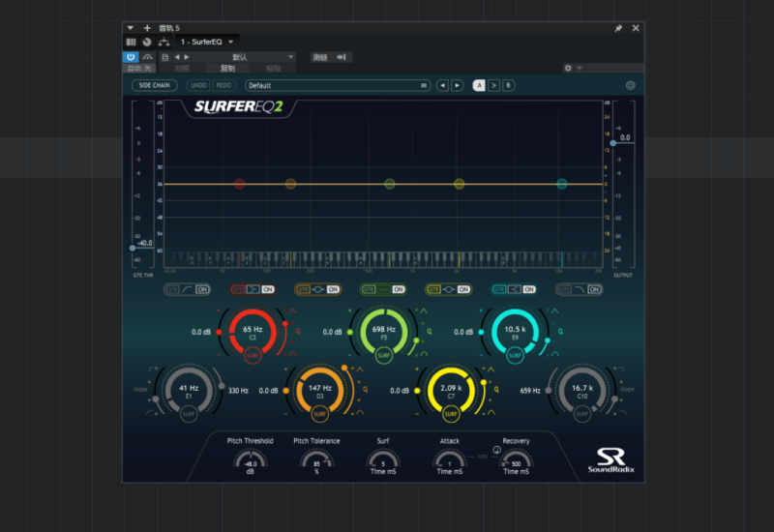Screen dimensions: 774x532
Task: Select B state
Action: (509, 85)
